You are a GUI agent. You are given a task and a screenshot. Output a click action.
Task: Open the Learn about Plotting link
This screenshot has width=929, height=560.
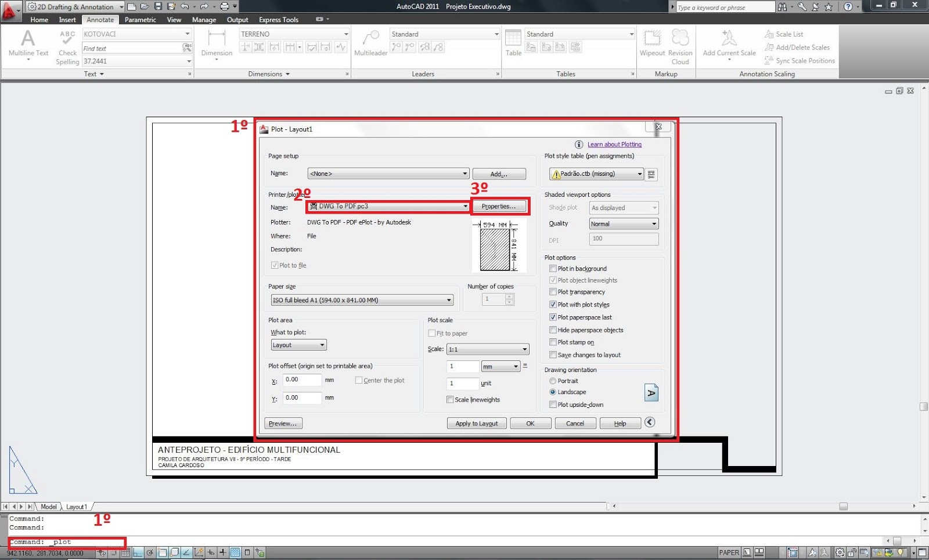click(x=615, y=144)
